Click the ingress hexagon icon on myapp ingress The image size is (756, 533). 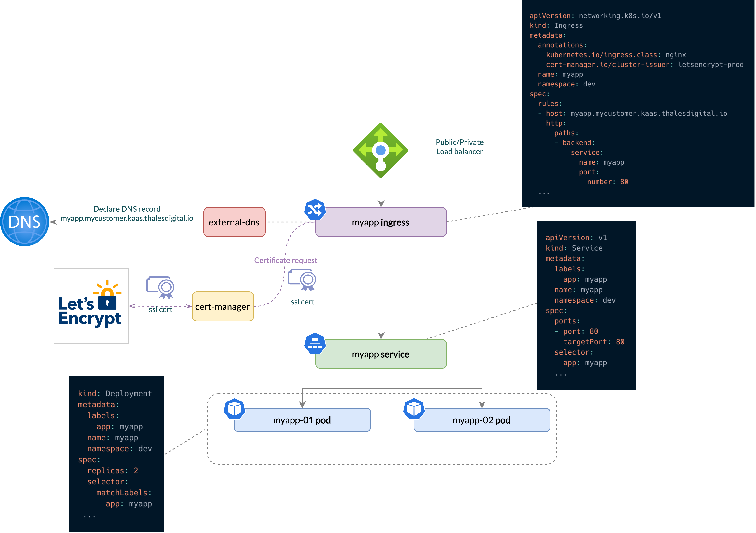click(x=315, y=210)
